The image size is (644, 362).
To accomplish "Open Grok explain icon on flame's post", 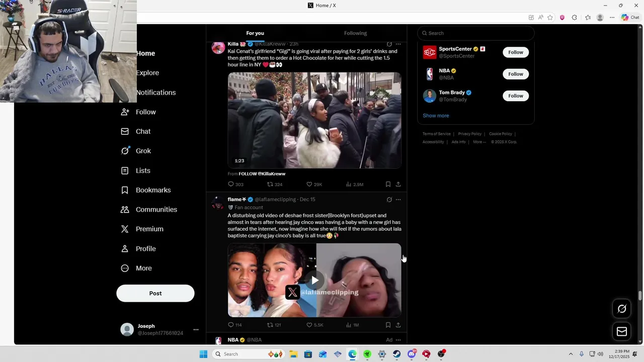I will pos(389,200).
